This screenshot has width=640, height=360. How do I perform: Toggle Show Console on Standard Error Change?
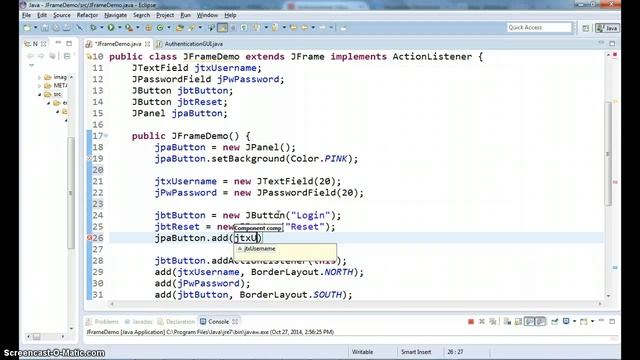(540, 322)
